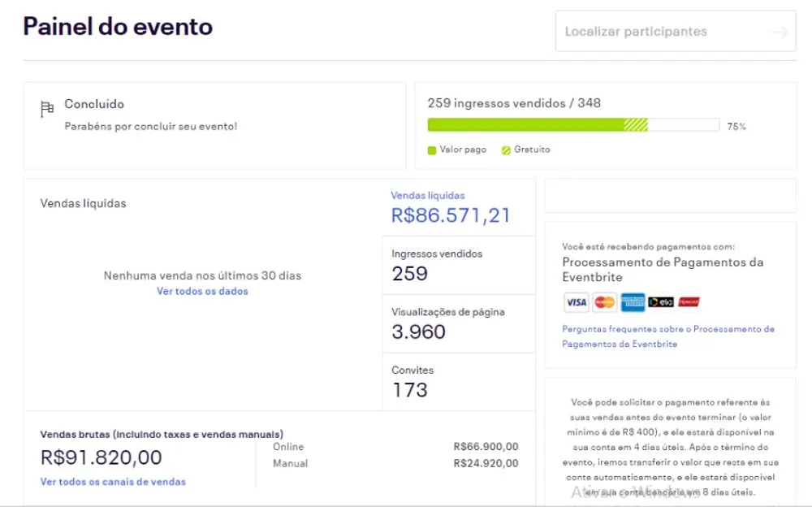Click the 259 ingressos vendidos / 348 text
812x507 pixels.
(x=514, y=103)
